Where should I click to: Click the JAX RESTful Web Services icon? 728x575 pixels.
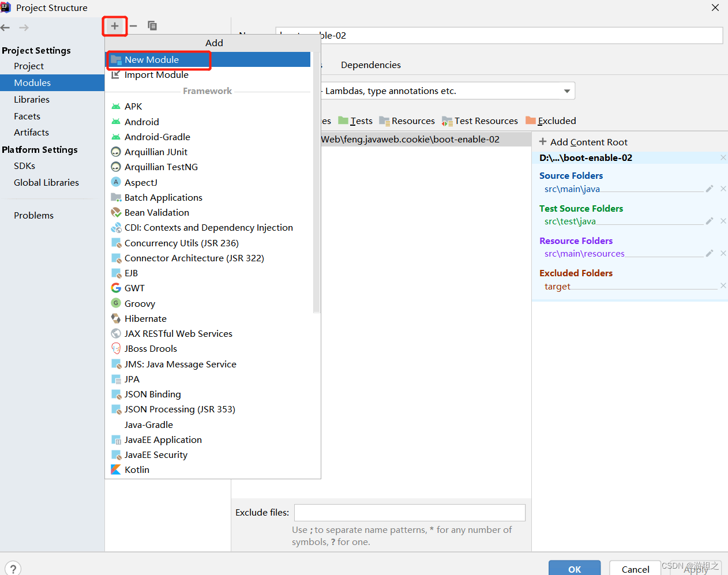pos(116,333)
